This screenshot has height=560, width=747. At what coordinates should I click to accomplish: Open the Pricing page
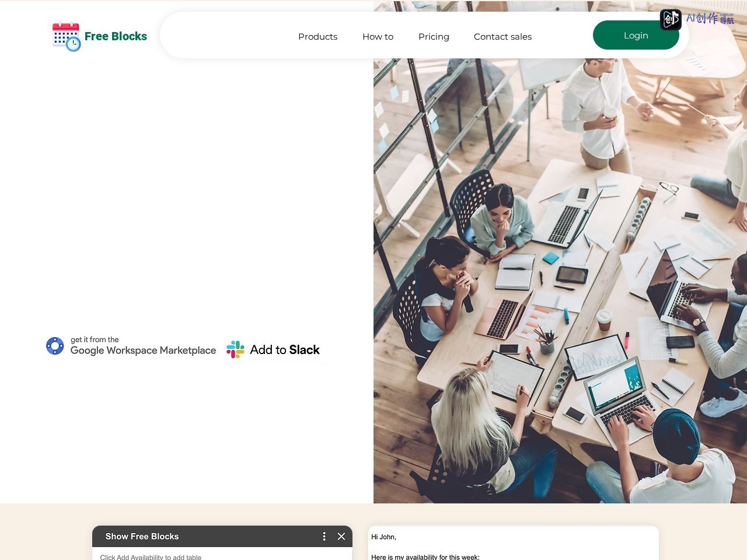click(x=434, y=36)
